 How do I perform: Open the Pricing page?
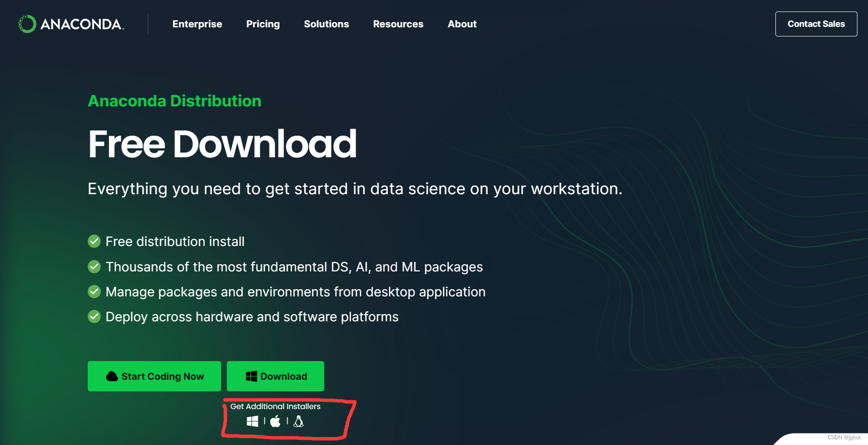(263, 24)
